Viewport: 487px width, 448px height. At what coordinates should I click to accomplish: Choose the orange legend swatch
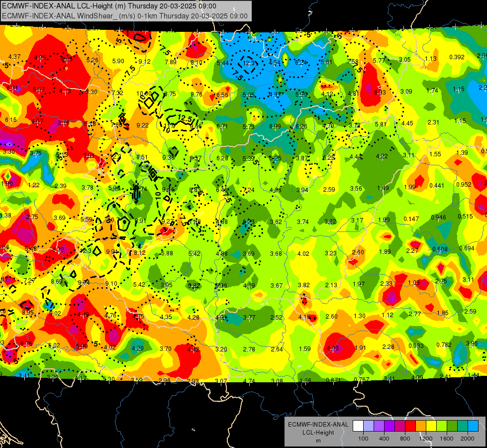click(420, 426)
